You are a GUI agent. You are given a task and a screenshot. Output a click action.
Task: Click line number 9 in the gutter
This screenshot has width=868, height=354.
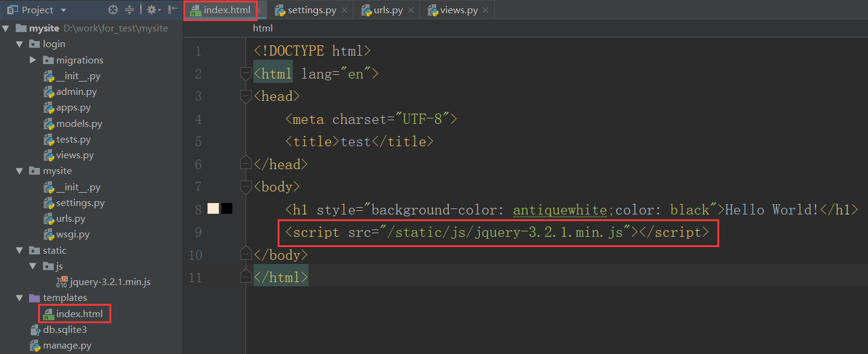click(x=199, y=232)
